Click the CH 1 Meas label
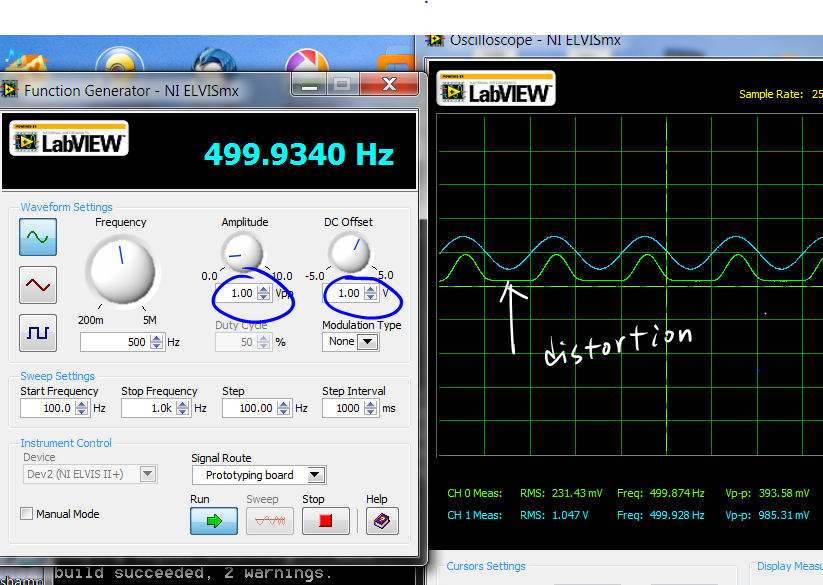This screenshot has width=823, height=585. pos(474,515)
